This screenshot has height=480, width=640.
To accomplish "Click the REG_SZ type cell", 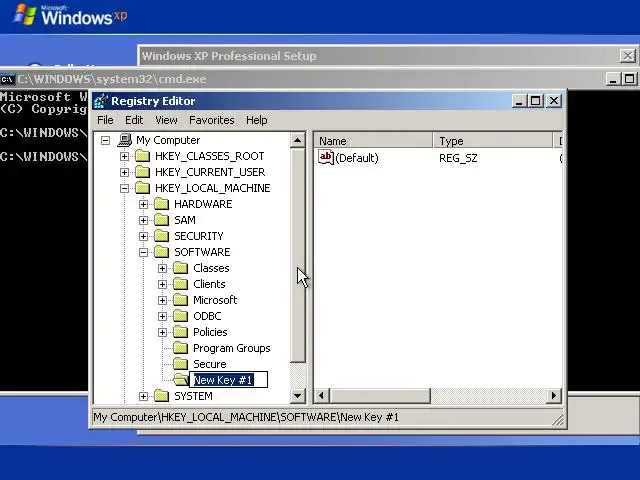I will [458, 158].
